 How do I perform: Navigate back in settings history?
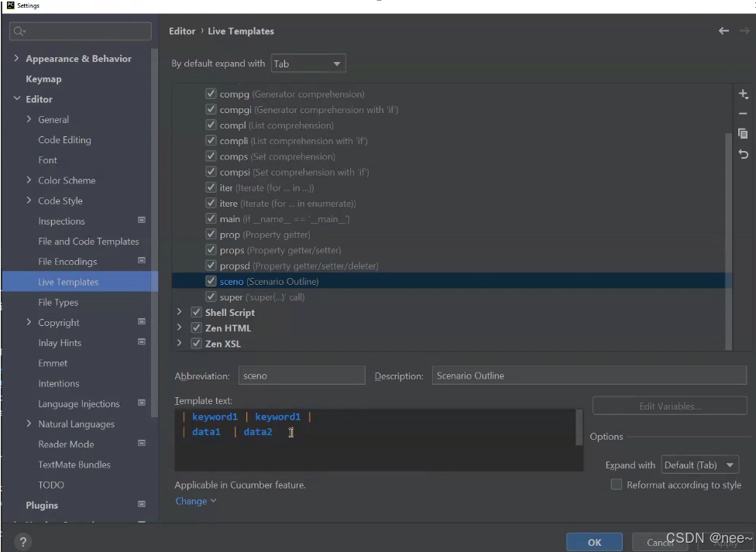(723, 31)
